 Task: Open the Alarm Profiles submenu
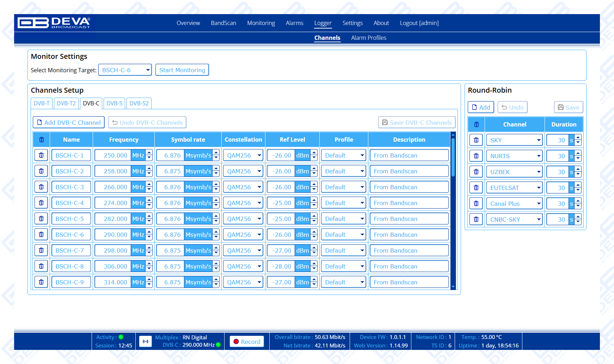(x=368, y=38)
